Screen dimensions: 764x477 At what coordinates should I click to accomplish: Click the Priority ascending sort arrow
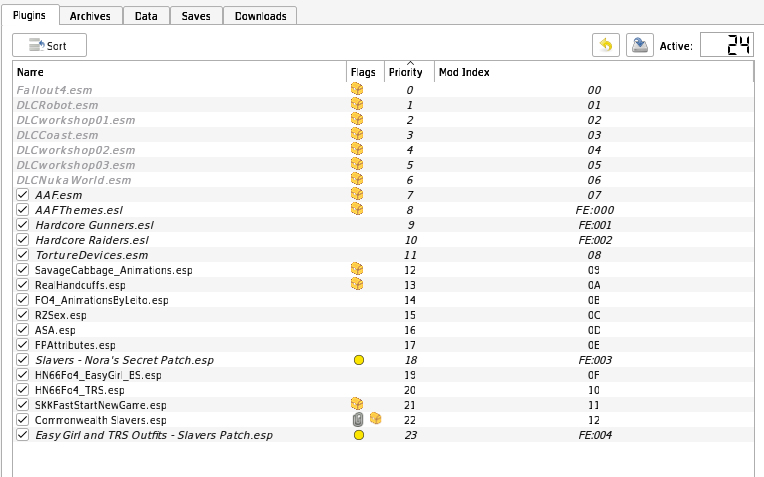click(410, 63)
